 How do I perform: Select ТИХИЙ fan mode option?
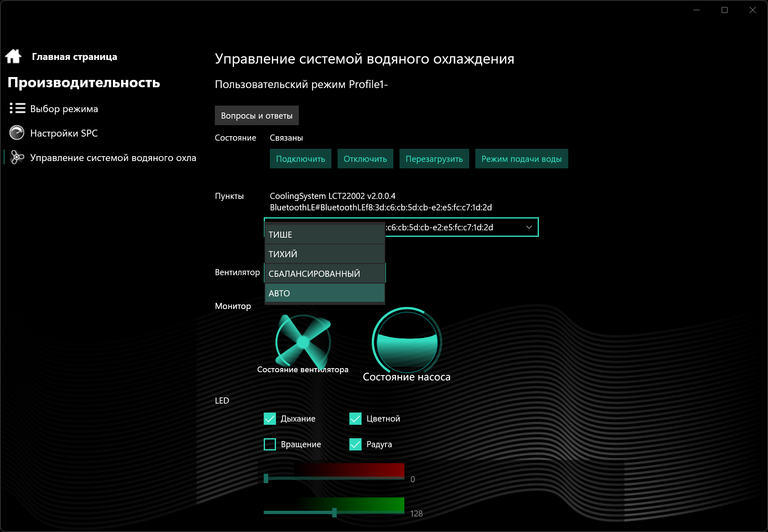click(325, 254)
